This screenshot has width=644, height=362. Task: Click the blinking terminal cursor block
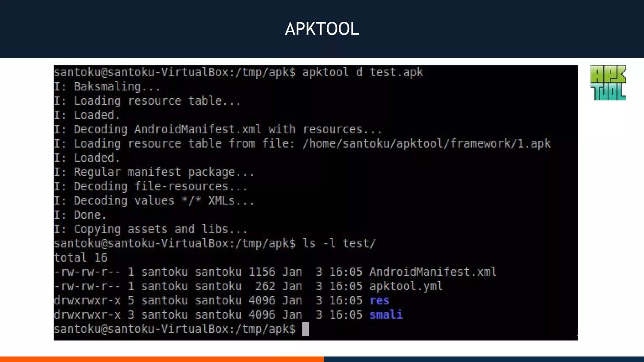tap(305, 329)
